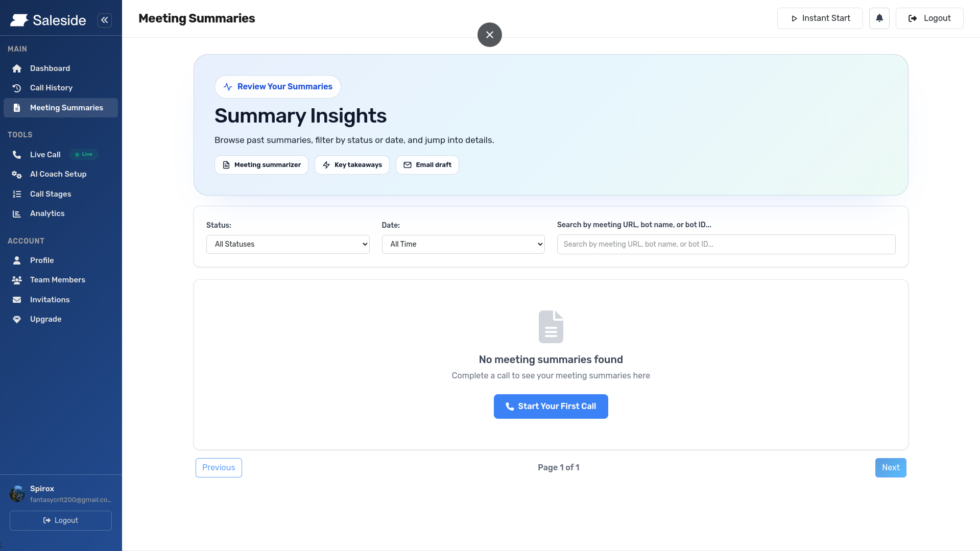Click the Email draft chip
The width and height of the screenshot is (980, 551).
(x=427, y=165)
